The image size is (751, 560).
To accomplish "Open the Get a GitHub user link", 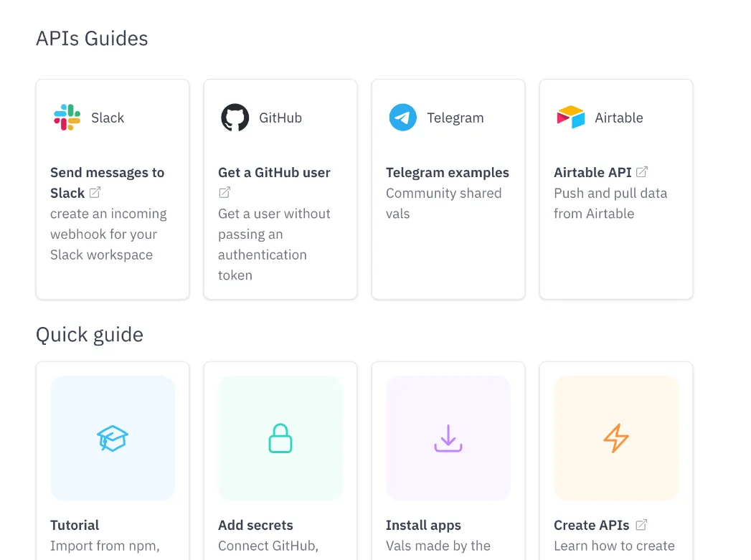I will [274, 173].
